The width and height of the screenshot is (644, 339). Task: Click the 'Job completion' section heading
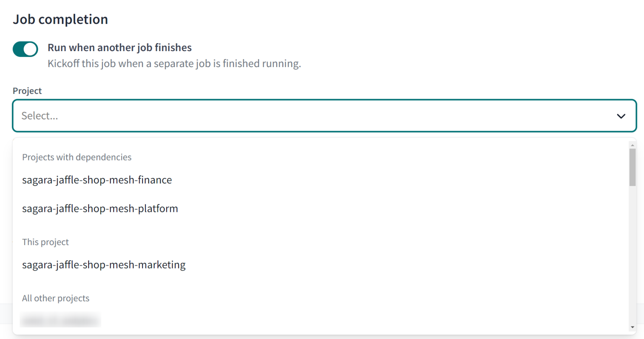point(60,19)
